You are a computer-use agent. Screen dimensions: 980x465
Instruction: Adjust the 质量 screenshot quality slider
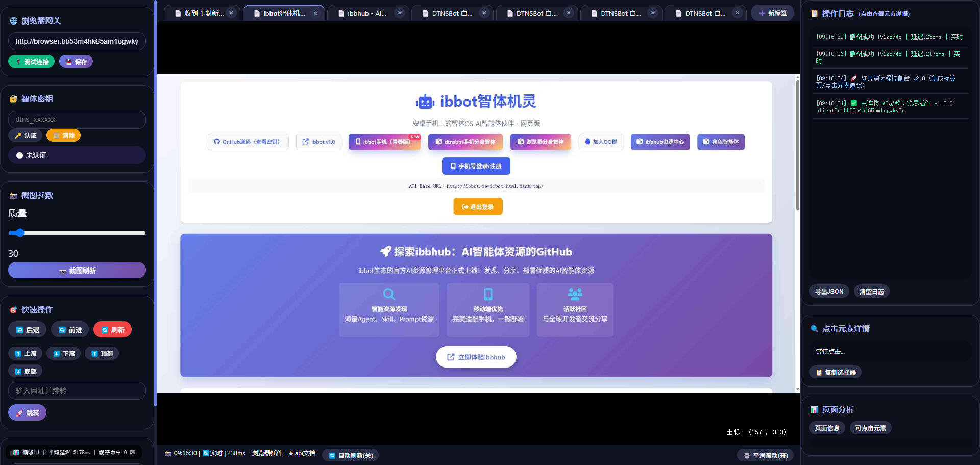[x=20, y=233]
